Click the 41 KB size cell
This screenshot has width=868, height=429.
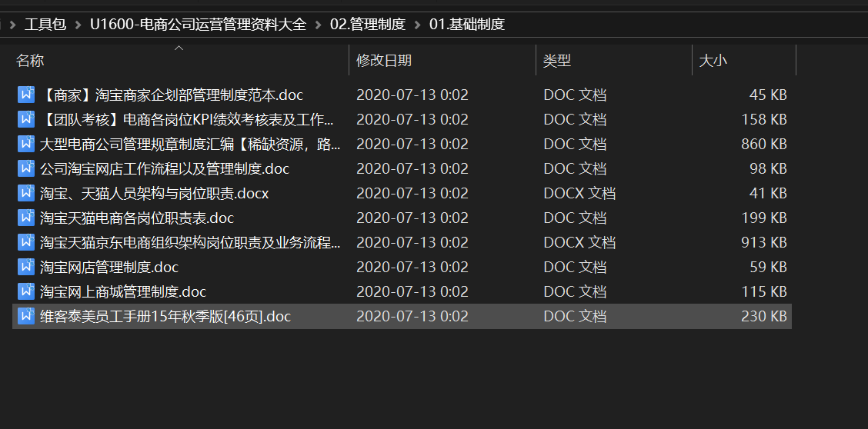pyautogui.click(x=768, y=193)
